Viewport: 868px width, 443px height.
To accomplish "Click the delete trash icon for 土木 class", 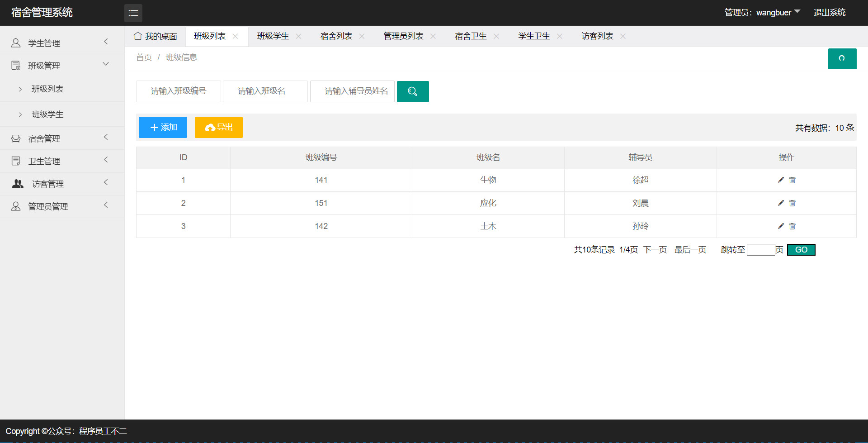I will click(x=792, y=226).
